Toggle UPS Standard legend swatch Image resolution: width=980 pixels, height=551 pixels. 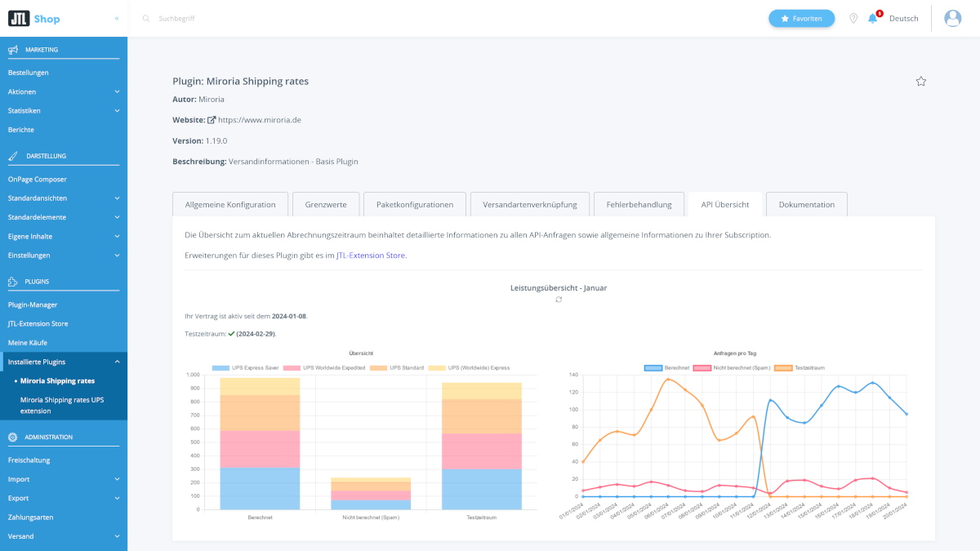click(x=378, y=367)
